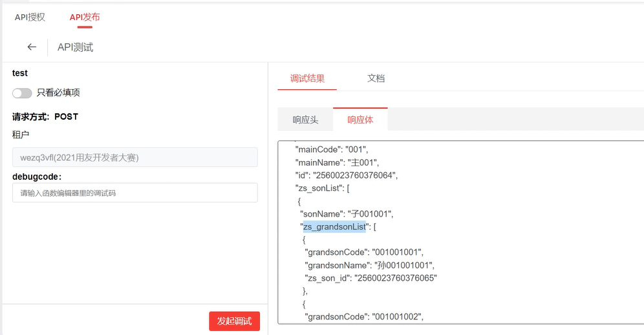Click the "grandsonName": "孙001001001" line
This screenshot has width=644, height=335.
[x=370, y=265]
